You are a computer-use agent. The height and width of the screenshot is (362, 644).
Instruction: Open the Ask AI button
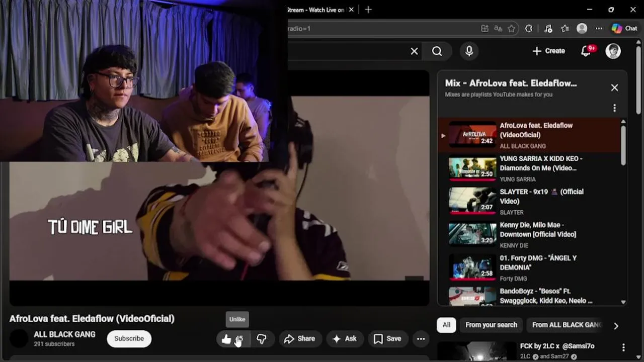pyautogui.click(x=345, y=339)
